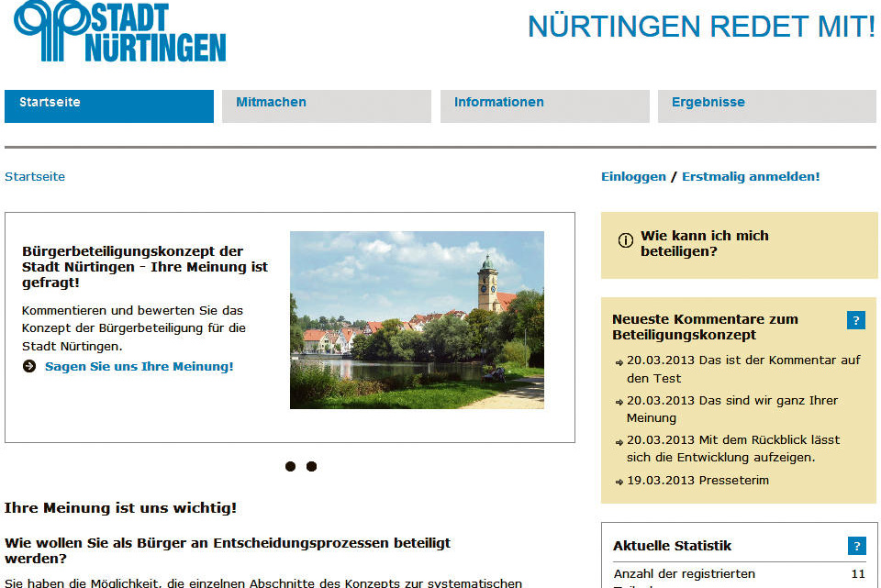Open 'Sagen Sie uns Ihre Meinung!' link
The width and height of the screenshot is (881, 588).
(139, 367)
